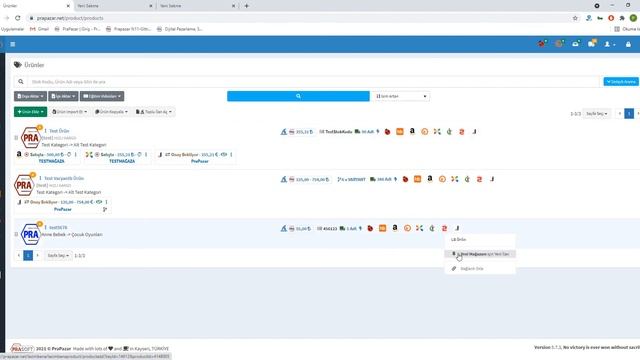The image size is (640, 360).
Task: Click the J marketplace icon in Test Ürün row
Action: pos(474,131)
